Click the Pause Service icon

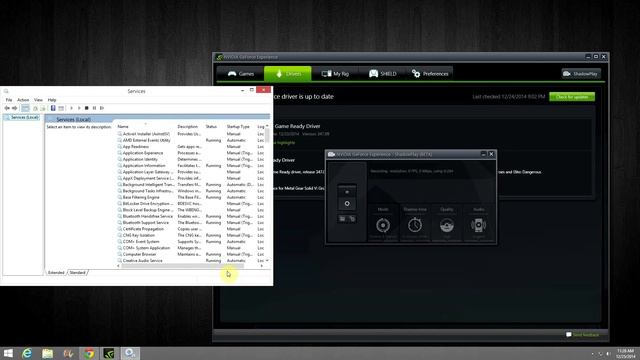94,108
